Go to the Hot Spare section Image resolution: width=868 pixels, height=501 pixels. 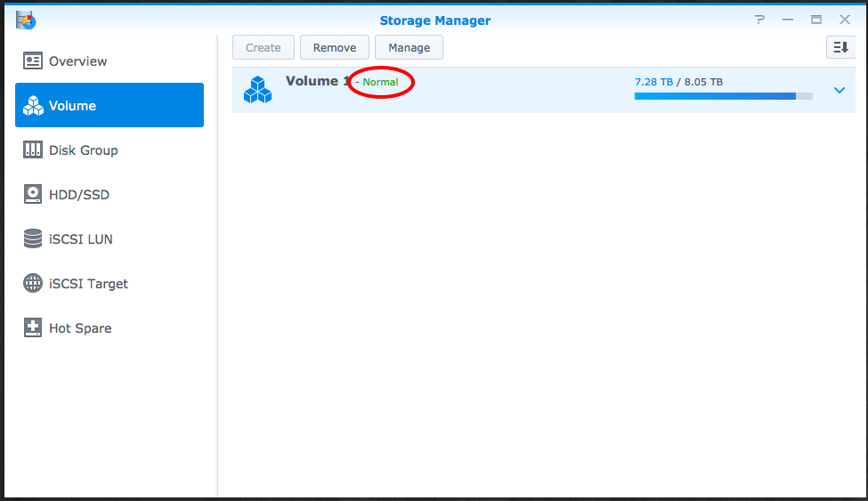click(x=109, y=327)
